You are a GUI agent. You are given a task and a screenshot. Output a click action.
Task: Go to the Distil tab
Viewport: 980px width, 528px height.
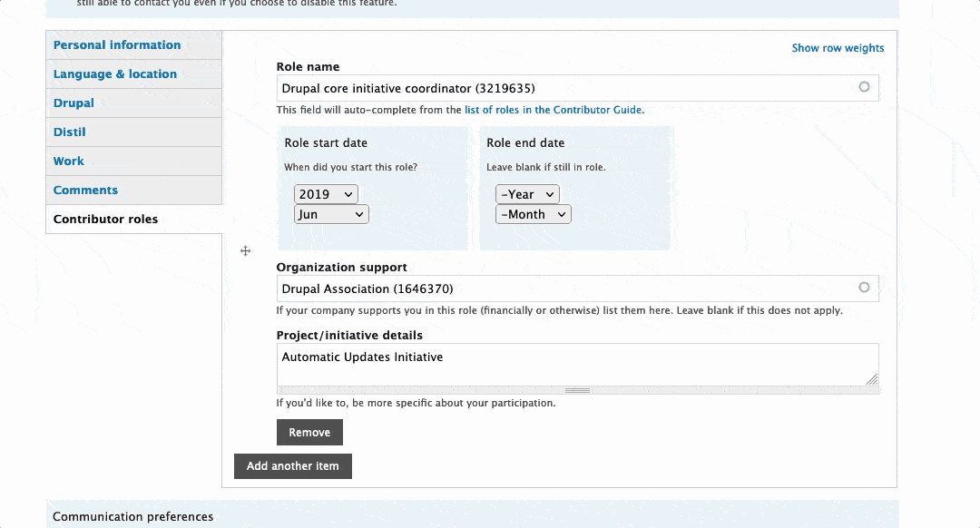pos(70,132)
